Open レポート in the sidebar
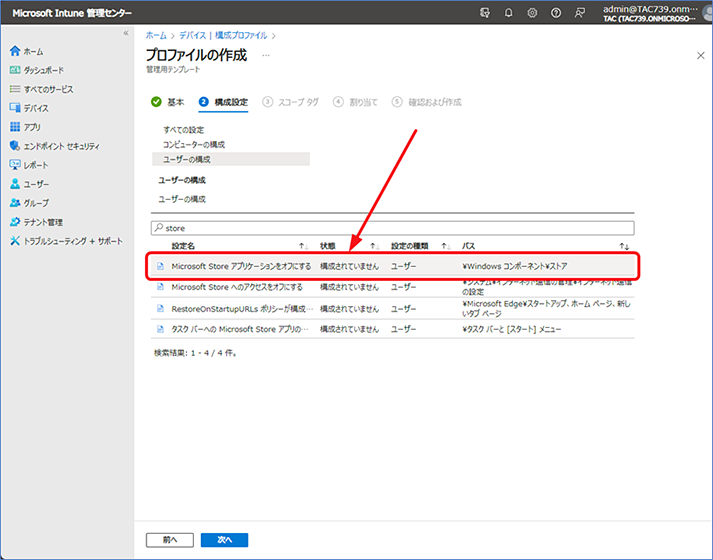The width and height of the screenshot is (713, 560). (x=29, y=165)
